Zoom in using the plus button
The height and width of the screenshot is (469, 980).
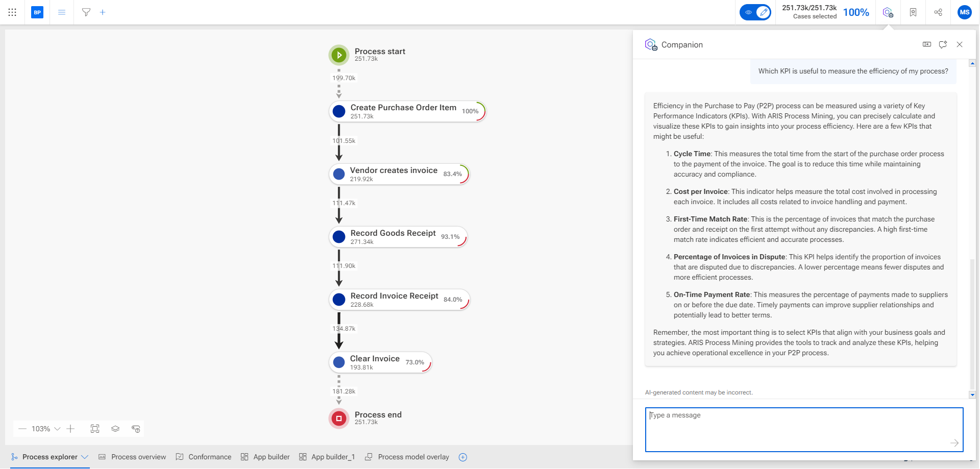pos(70,429)
